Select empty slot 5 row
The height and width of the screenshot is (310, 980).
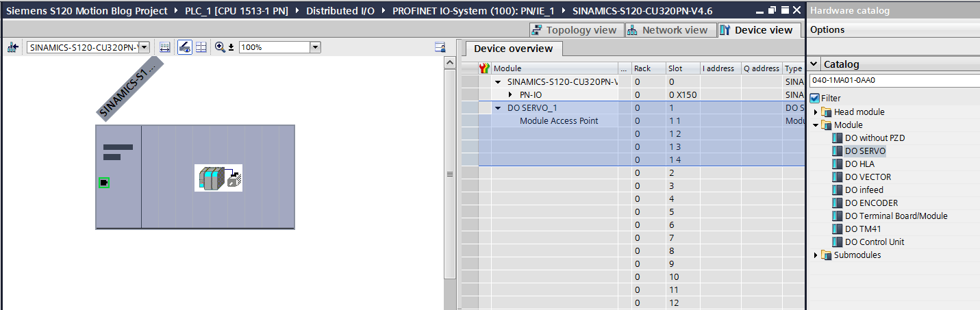[x=641, y=211]
